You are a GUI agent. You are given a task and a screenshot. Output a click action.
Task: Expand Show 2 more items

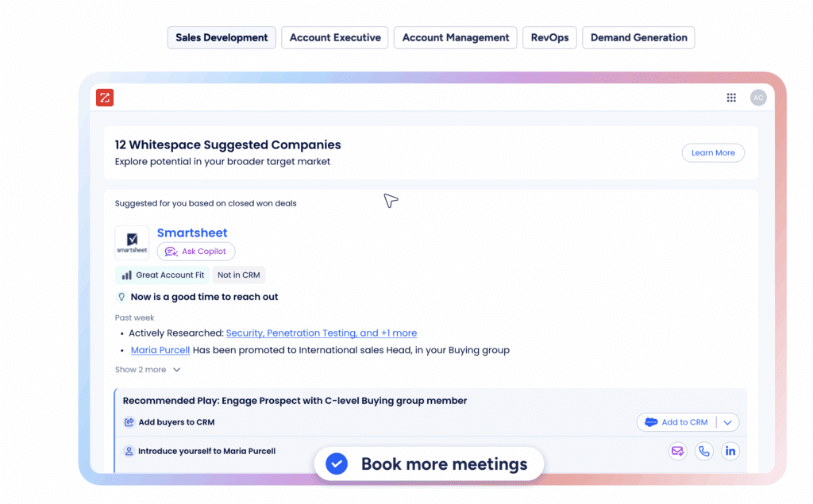[148, 370]
